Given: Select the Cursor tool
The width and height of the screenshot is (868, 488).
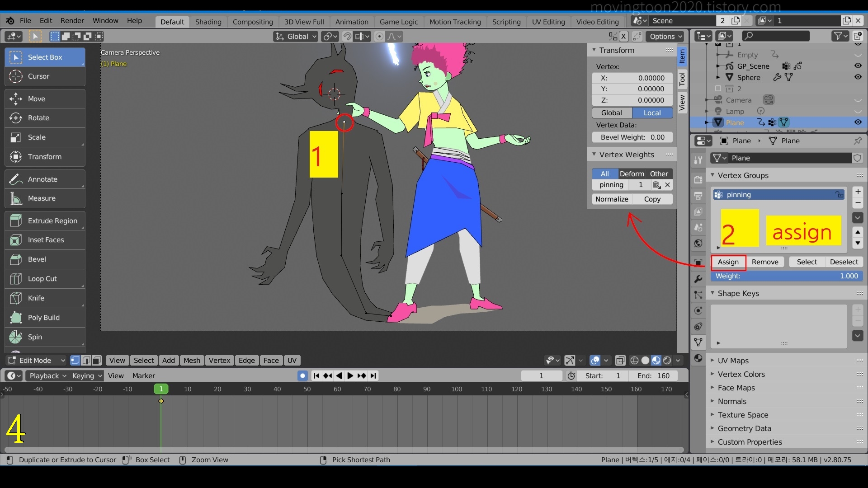Looking at the screenshot, I should 45,76.
